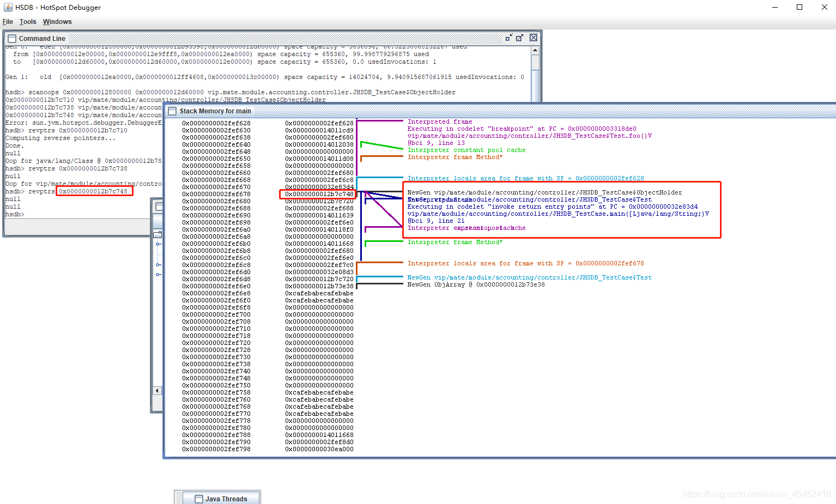Click stack address 0x0000000002fef798
Screen dimensions: 836x504
[x=216, y=449]
